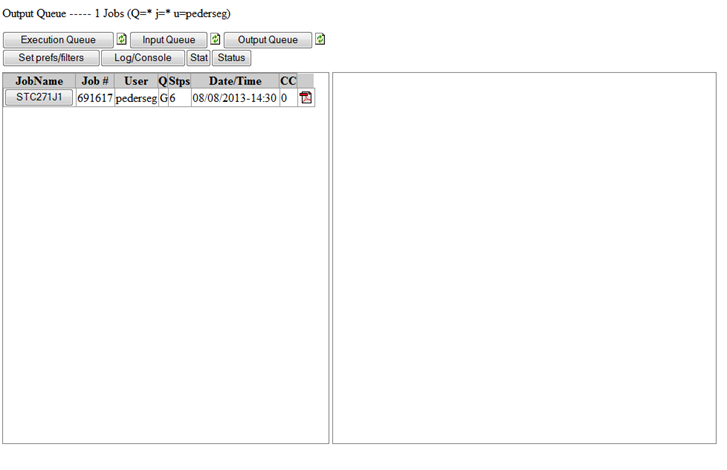Select the User column header
The height and width of the screenshot is (470, 727).
[136, 81]
